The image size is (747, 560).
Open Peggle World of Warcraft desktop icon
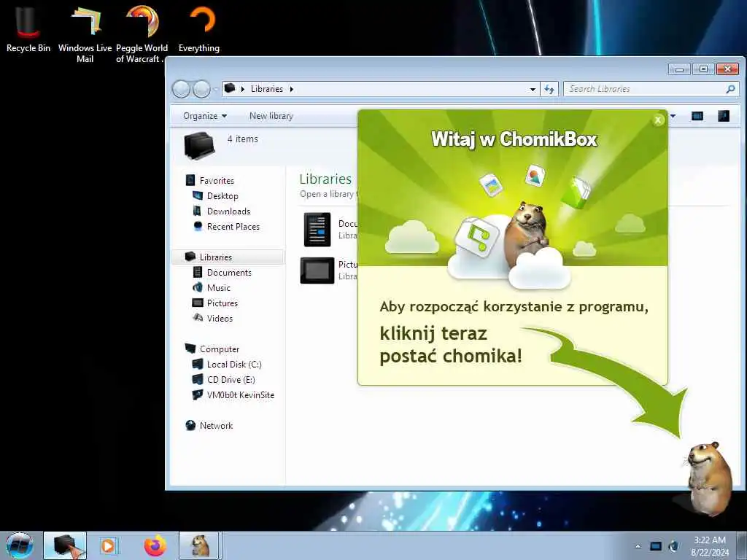click(x=142, y=34)
